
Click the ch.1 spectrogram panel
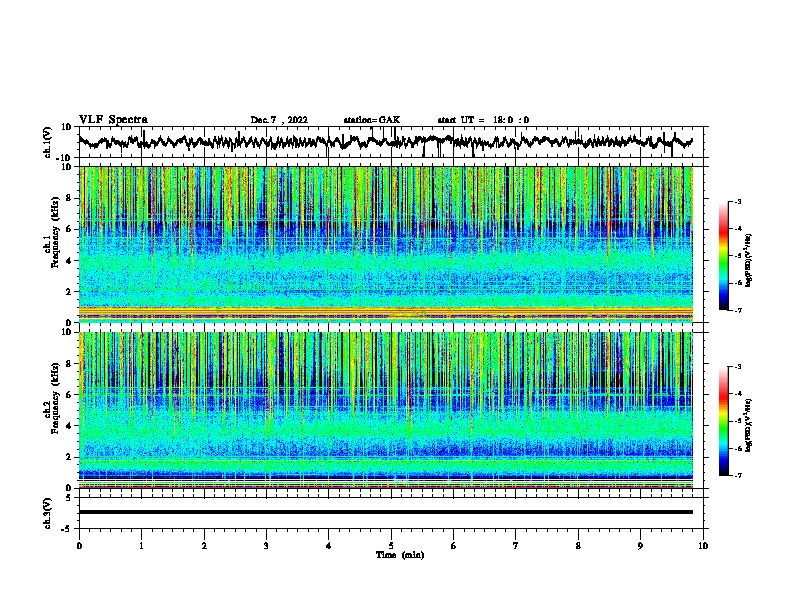click(385, 244)
